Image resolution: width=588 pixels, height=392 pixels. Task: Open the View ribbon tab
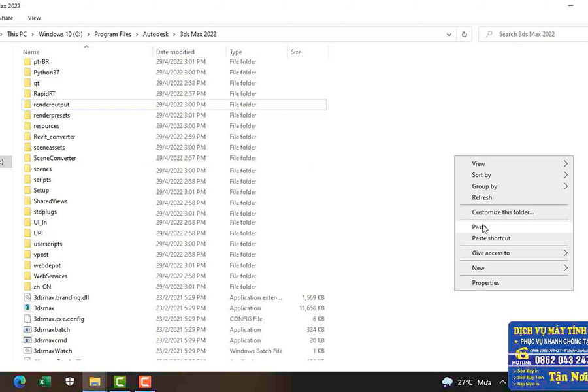pyautogui.click(x=34, y=18)
